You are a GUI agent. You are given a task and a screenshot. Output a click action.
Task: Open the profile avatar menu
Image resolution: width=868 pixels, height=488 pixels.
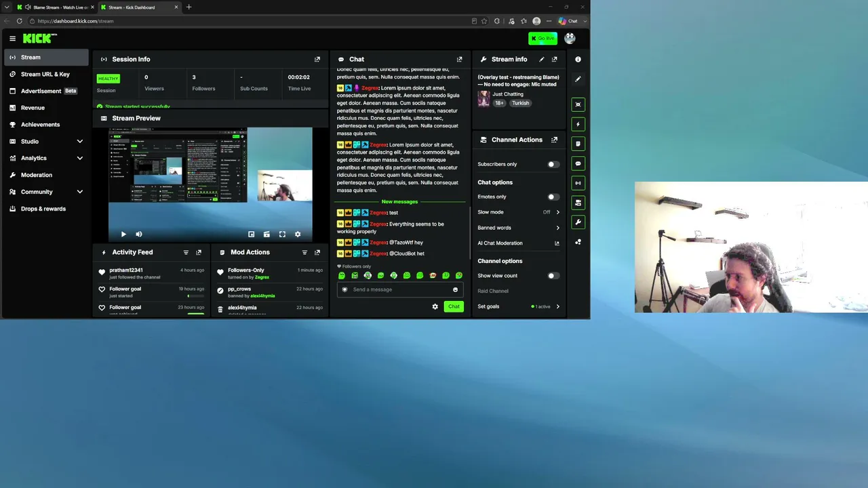tap(570, 39)
